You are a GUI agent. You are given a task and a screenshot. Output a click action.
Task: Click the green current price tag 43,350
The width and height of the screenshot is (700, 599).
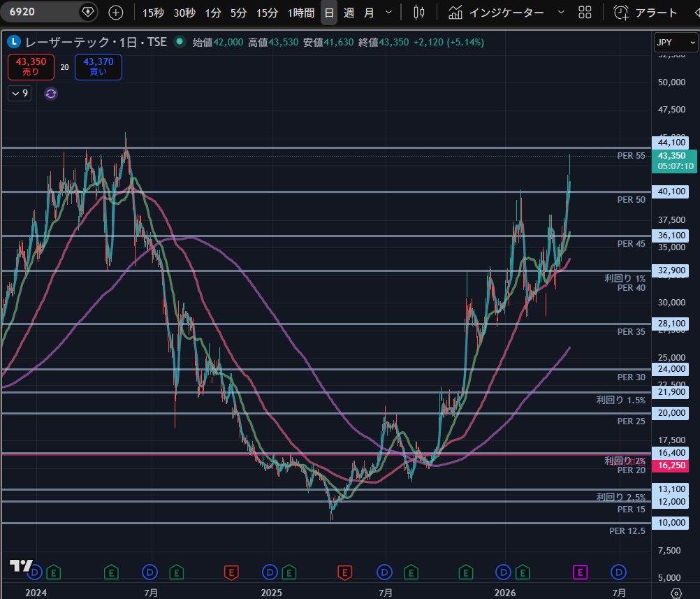675,161
